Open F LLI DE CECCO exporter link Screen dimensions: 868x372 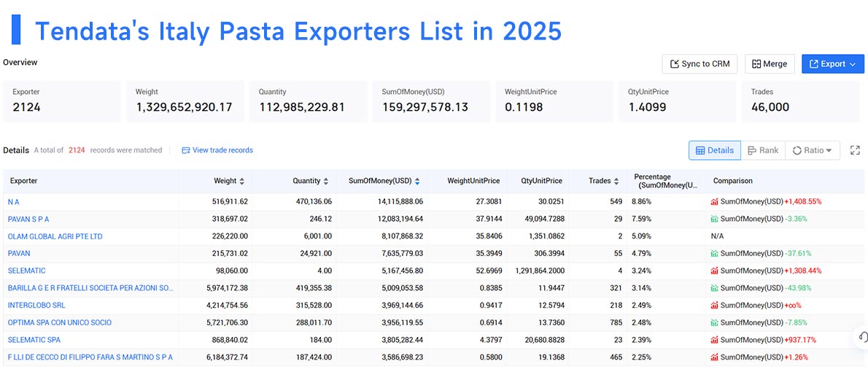point(90,357)
